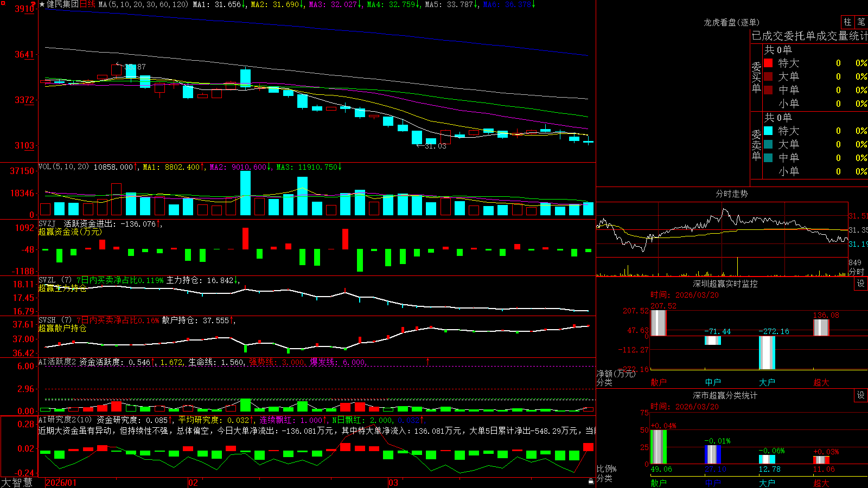Viewport: 868px width, 488px height.
Task: Switch to 笔 tick view
Action: tap(861, 22)
